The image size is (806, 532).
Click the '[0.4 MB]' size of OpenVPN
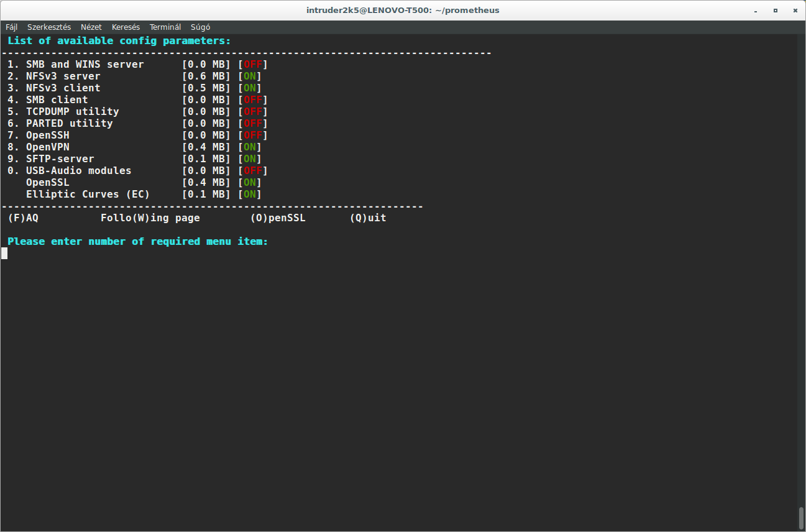click(x=206, y=147)
